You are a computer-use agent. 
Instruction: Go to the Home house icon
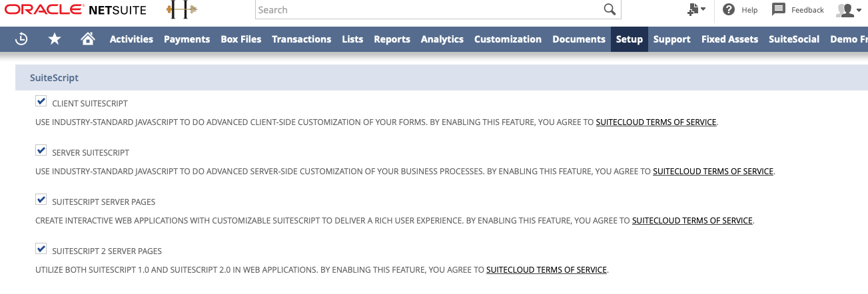pyautogui.click(x=87, y=39)
